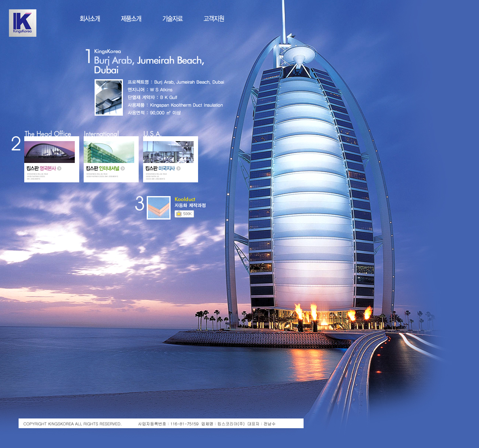
Task: Open the 회사소개 menu
Action: point(90,19)
